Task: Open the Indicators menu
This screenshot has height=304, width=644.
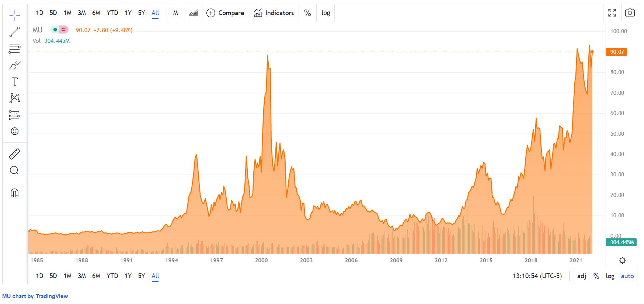Action: (x=274, y=13)
